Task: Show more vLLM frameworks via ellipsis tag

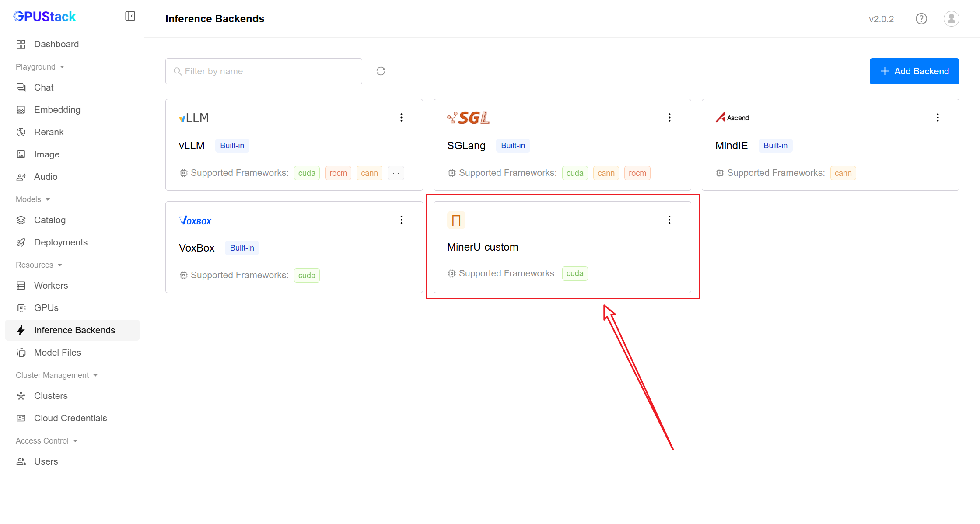Action: [x=395, y=173]
